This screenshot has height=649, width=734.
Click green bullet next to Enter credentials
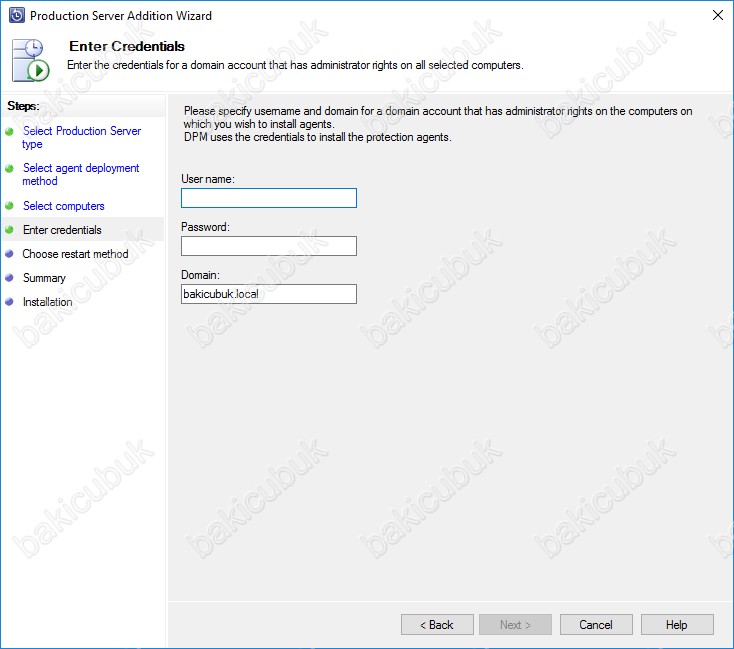click(x=9, y=229)
